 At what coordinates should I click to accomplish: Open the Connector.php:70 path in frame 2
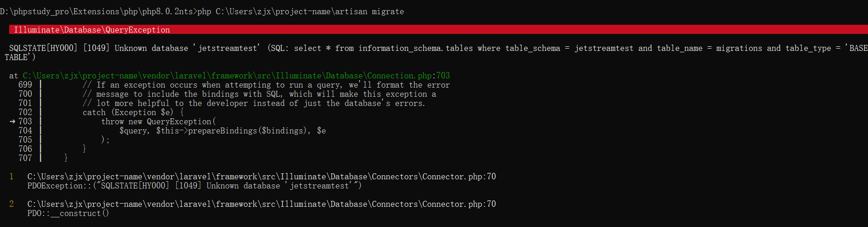click(261, 204)
